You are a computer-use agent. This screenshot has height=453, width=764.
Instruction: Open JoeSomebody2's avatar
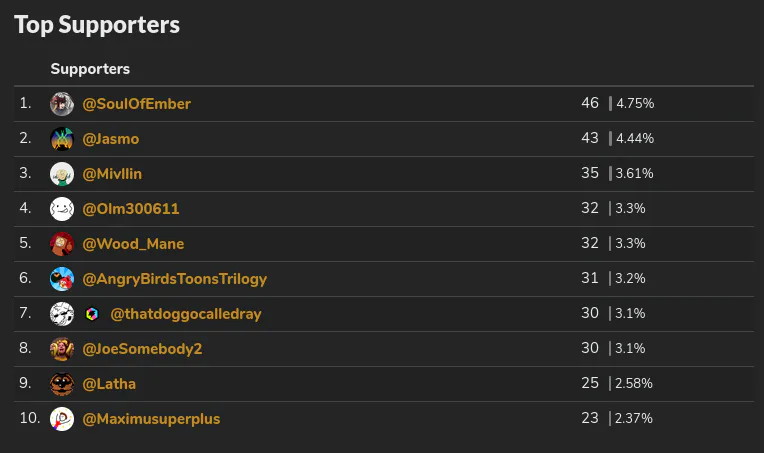(62, 349)
